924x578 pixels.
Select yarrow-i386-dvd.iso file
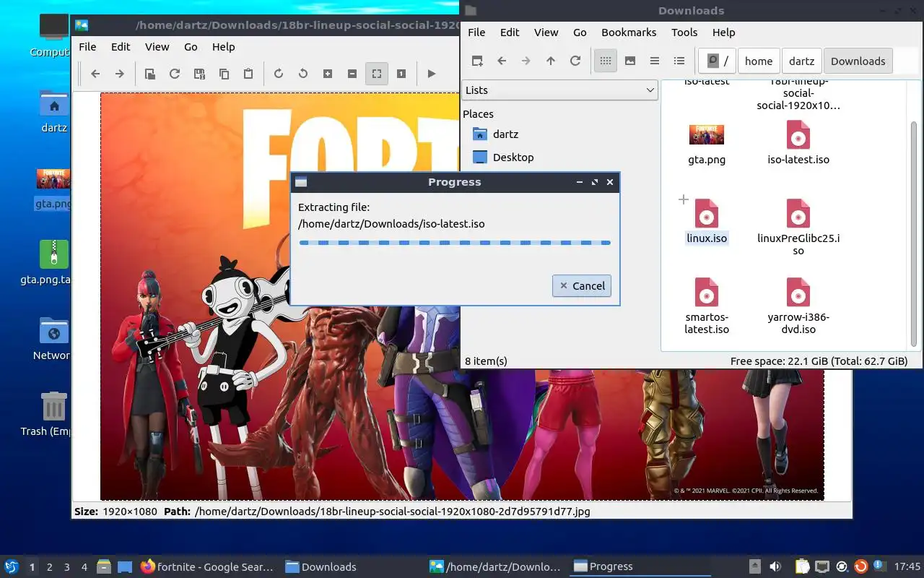(798, 306)
